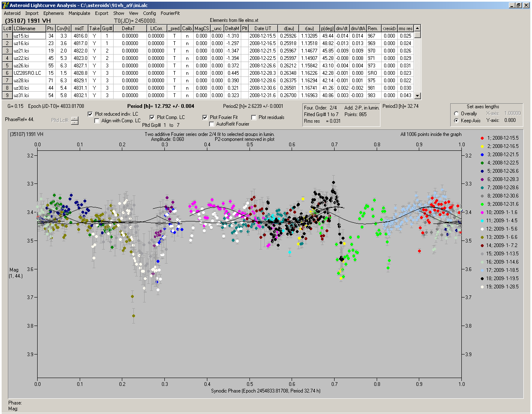
Task: Click the Cov[h] column header
Action: tap(63, 29)
